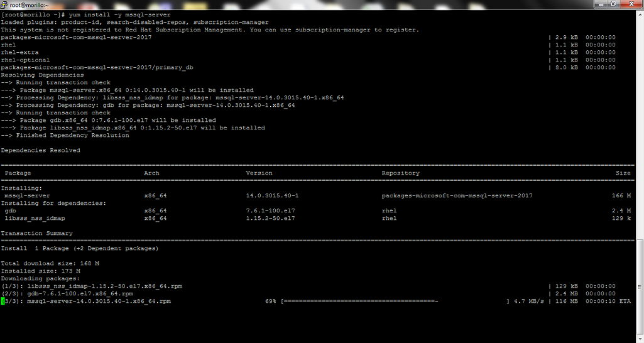Image resolution: width=644 pixels, height=343 pixels.
Task: Click the 166 M size value
Action: [621, 195]
